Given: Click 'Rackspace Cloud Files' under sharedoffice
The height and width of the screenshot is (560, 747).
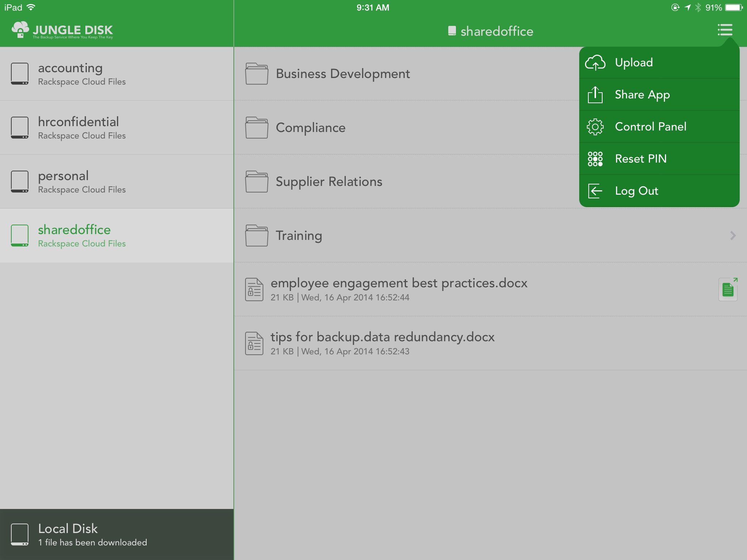Looking at the screenshot, I should pos(82,244).
